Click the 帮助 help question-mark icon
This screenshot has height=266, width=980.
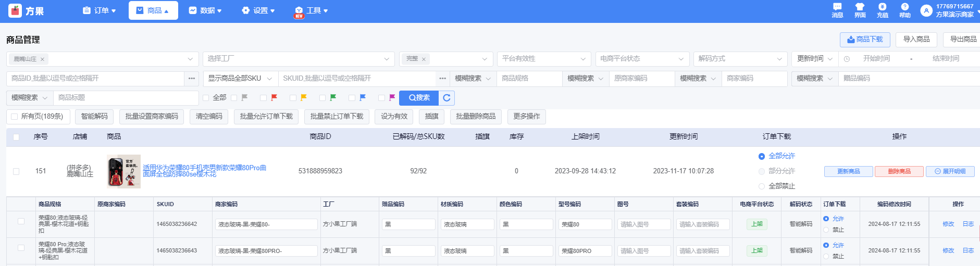[904, 7]
